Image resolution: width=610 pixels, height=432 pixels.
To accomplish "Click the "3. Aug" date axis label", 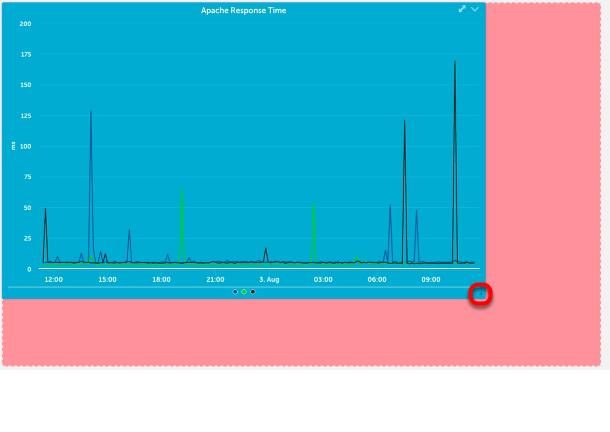I will (269, 279).
